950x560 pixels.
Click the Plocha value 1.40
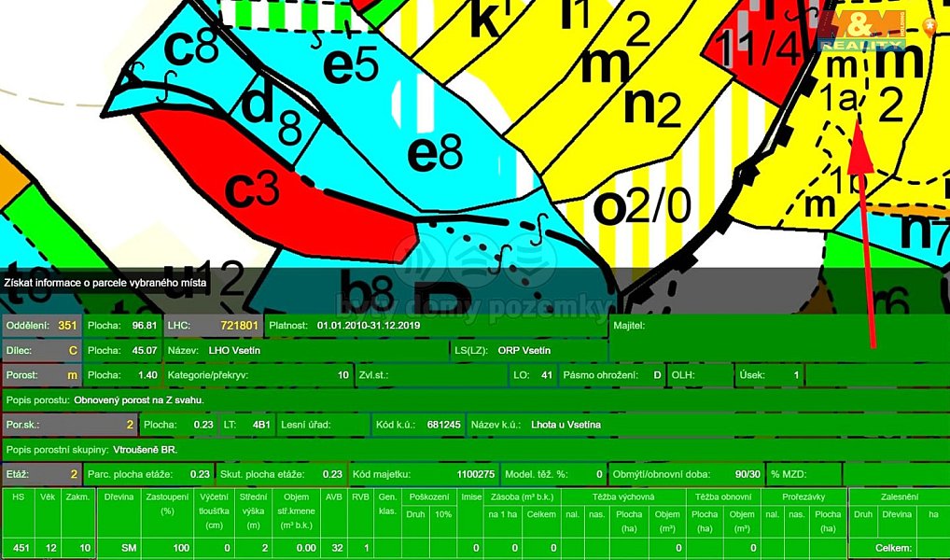[147, 375]
